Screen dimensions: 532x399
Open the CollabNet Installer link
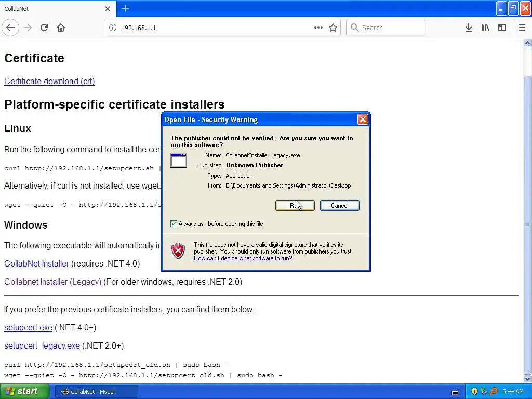[x=36, y=263]
